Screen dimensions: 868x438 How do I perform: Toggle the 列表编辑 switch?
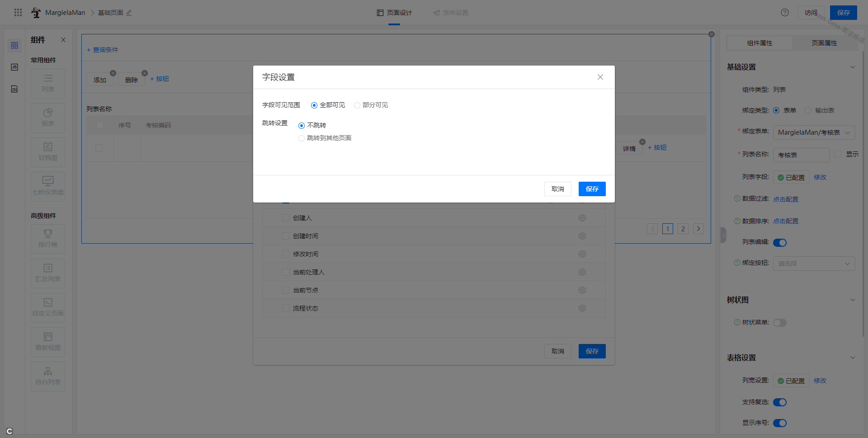(x=780, y=243)
